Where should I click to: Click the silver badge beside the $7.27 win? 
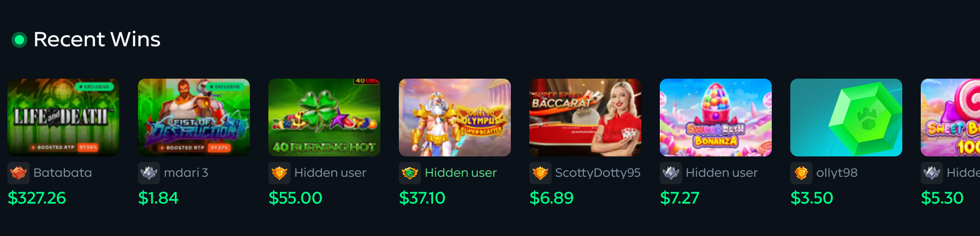[671, 173]
